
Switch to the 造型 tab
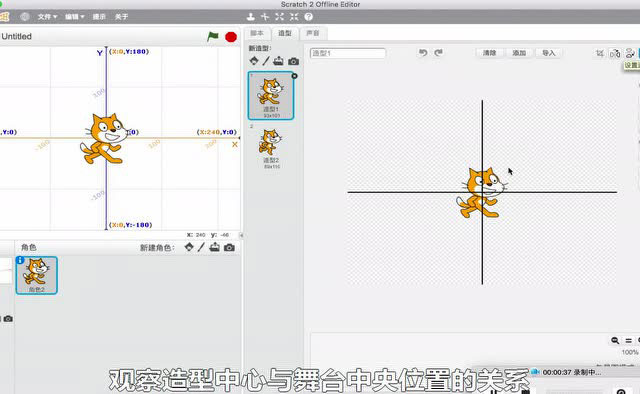click(285, 33)
